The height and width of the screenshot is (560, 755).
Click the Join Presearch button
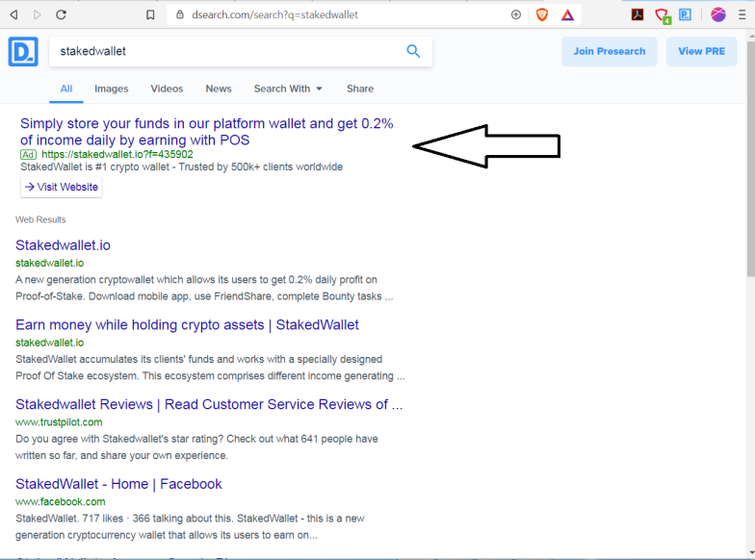(609, 52)
